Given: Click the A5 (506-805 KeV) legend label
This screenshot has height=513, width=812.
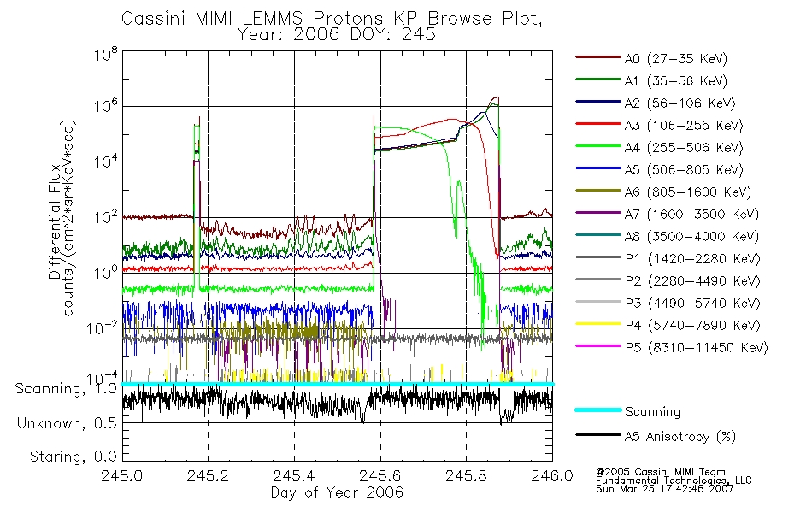Looking at the screenshot, I should click(x=684, y=170).
